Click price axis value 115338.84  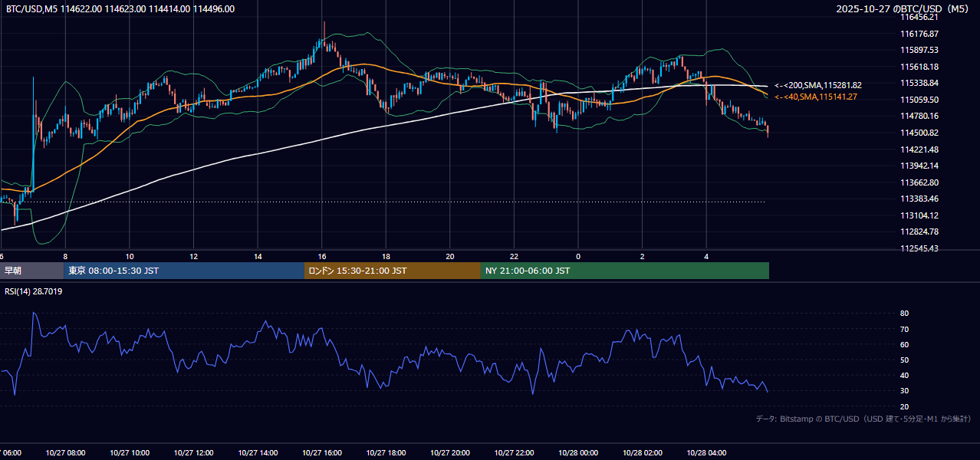click(x=919, y=83)
